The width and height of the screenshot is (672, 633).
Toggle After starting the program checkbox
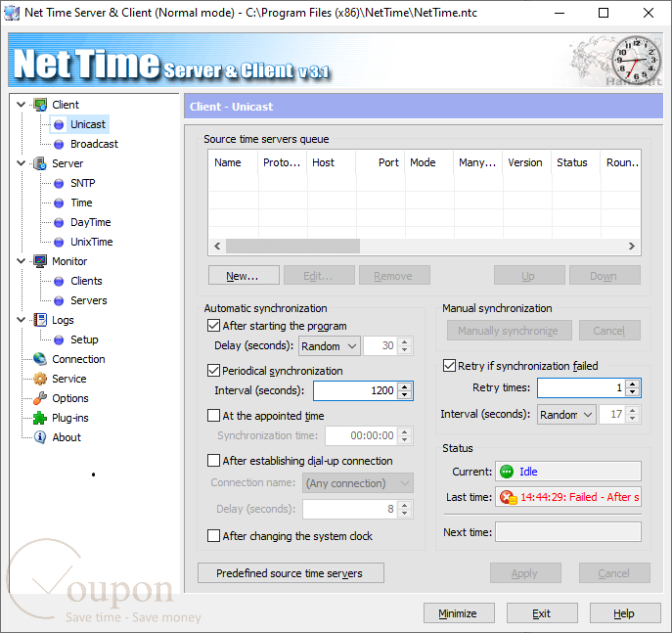click(x=213, y=326)
